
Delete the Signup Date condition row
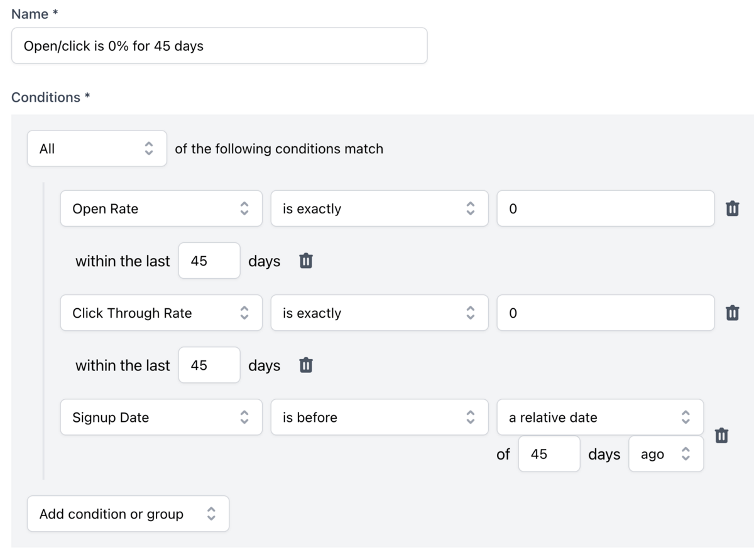(721, 435)
